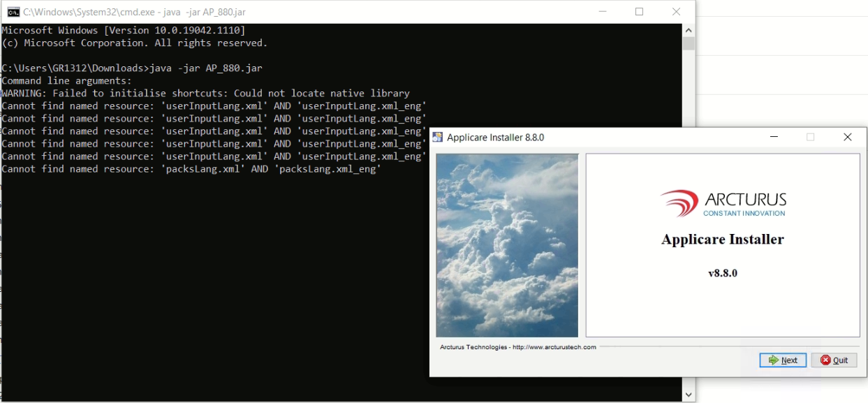This screenshot has width=868, height=403.
Task: Click the '(c) Microsoft Corporation. All rights reserved.' line
Action: pos(135,43)
